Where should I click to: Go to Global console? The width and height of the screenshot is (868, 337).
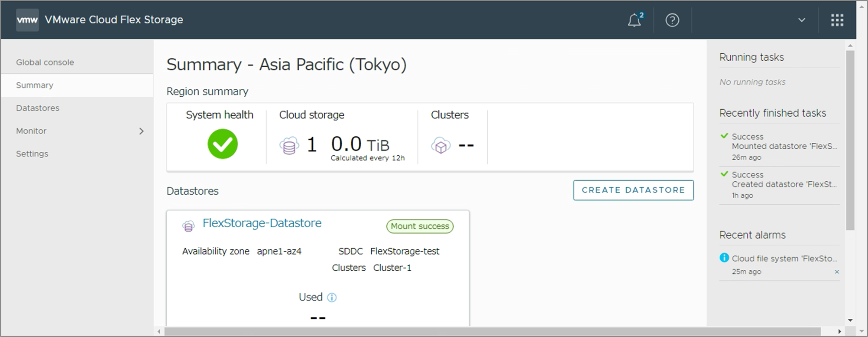coord(45,62)
